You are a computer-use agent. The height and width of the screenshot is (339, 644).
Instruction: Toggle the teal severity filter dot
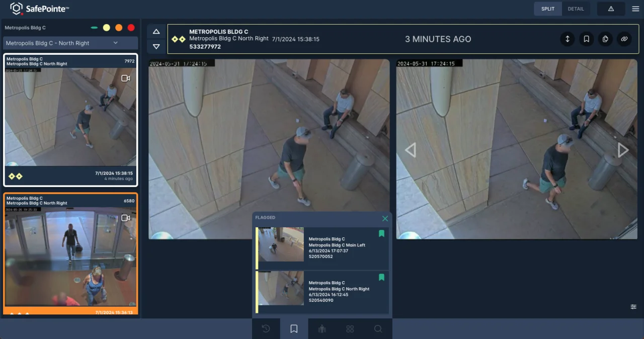(94, 28)
